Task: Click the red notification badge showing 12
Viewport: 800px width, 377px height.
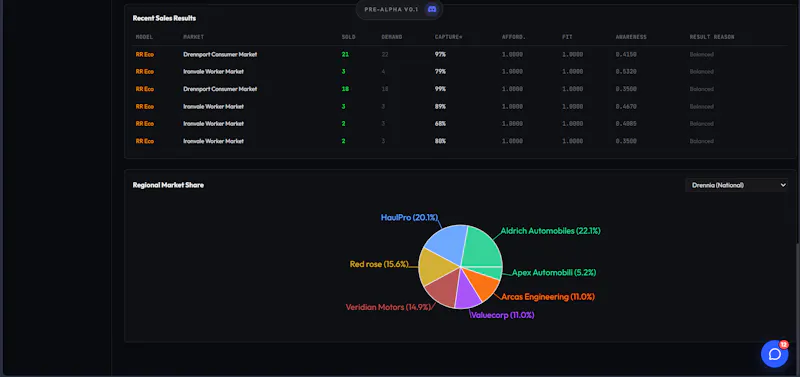Action: point(784,344)
